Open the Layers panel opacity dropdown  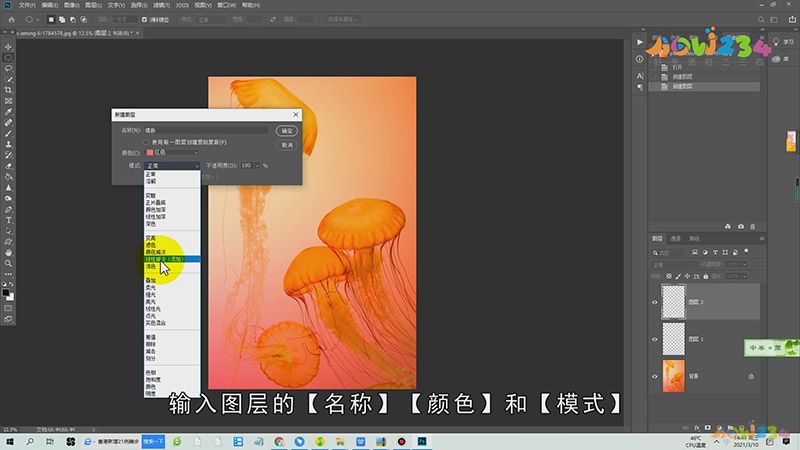[x=744, y=265]
